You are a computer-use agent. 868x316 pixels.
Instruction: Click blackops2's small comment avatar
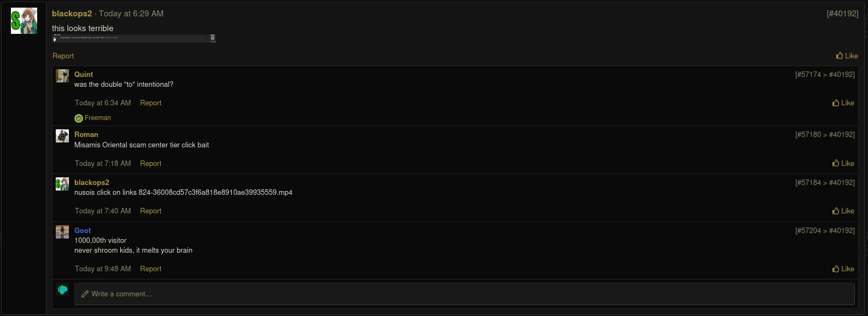62,184
